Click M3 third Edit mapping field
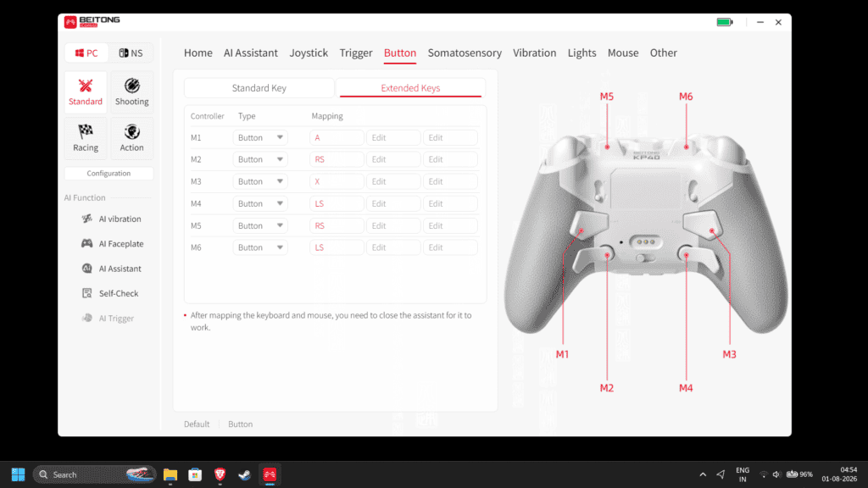This screenshot has width=868, height=488. pos(450,181)
